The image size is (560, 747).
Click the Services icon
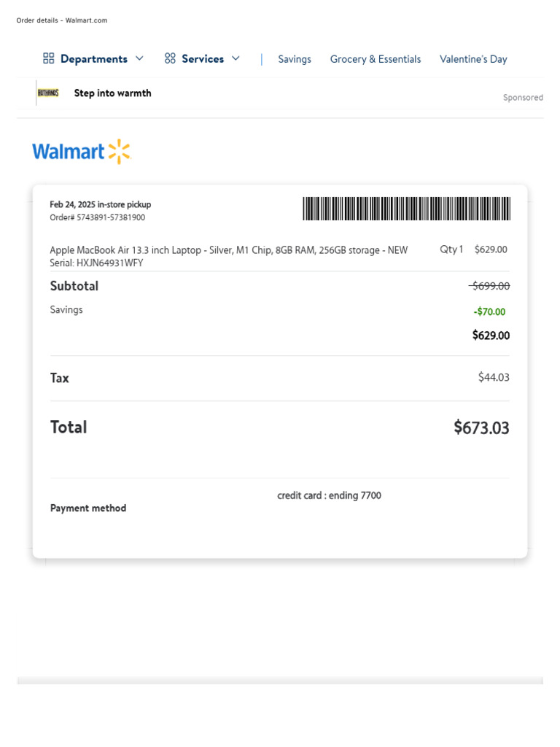point(171,58)
